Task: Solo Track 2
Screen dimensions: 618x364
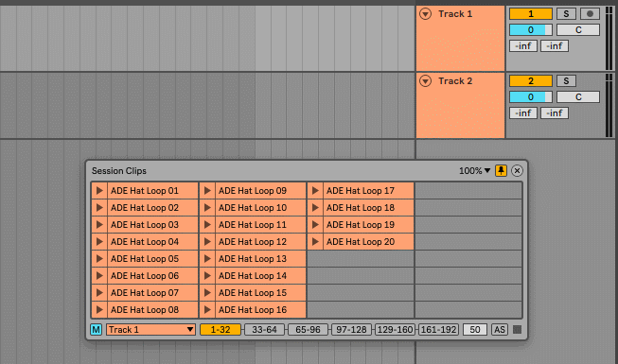Action: point(566,81)
